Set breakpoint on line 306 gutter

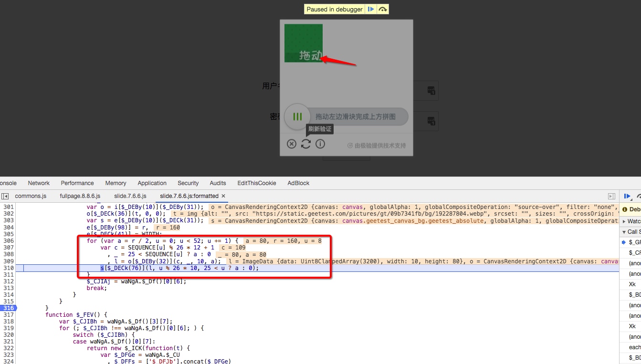tap(8, 241)
